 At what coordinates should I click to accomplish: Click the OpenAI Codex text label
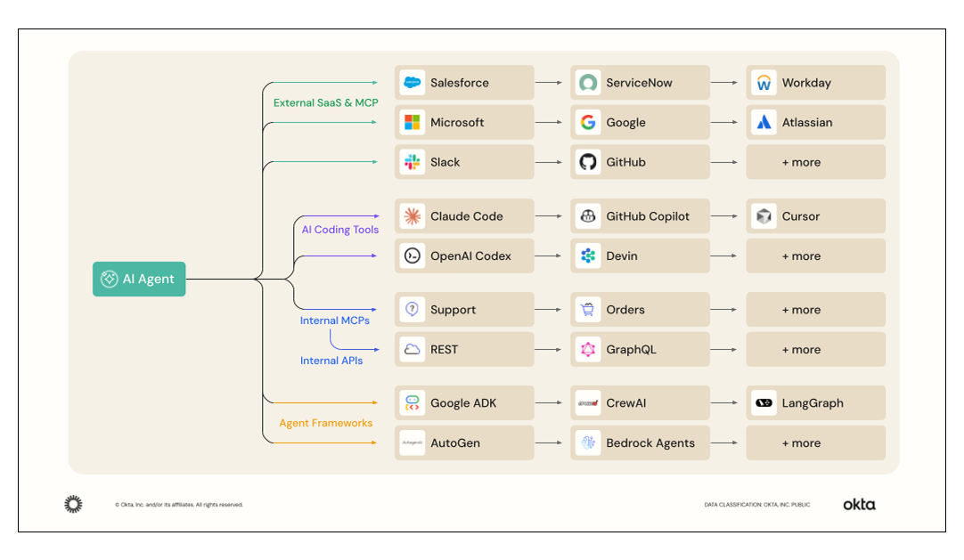[x=470, y=256]
